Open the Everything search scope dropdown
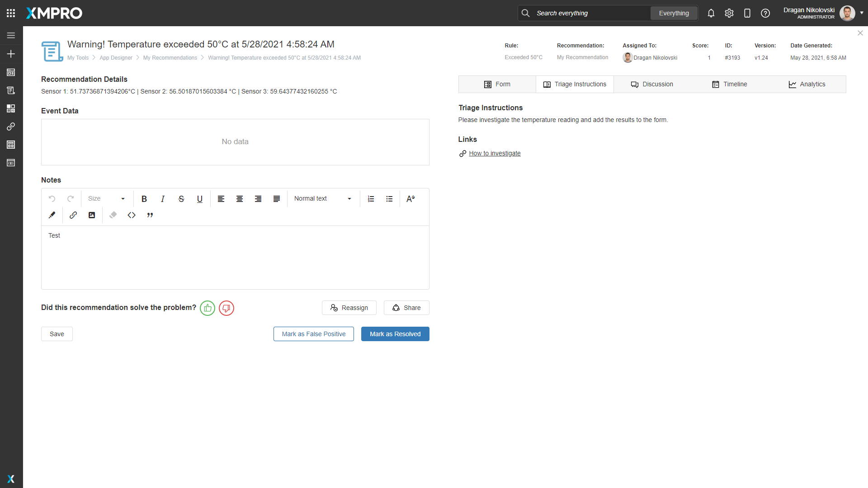 [674, 13]
